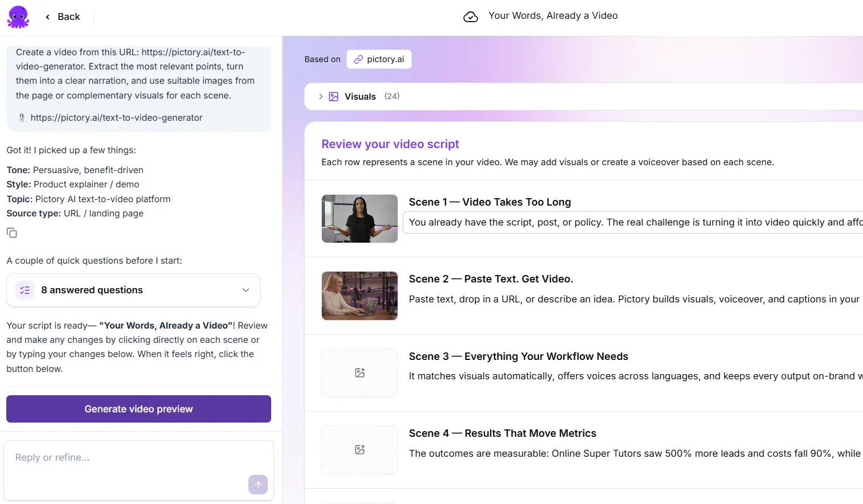Send message with the arrow-up button
863x504 pixels.
[258, 485]
